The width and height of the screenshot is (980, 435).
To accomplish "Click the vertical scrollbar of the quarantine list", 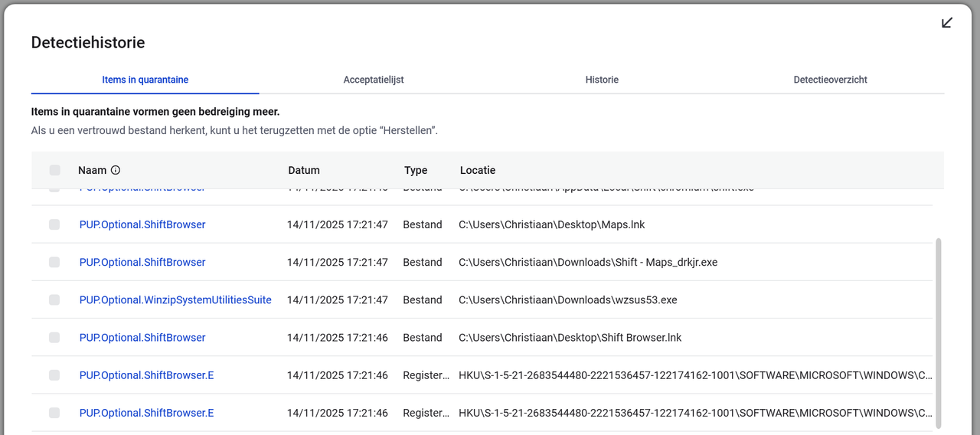I will pyautogui.click(x=939, y=333).
